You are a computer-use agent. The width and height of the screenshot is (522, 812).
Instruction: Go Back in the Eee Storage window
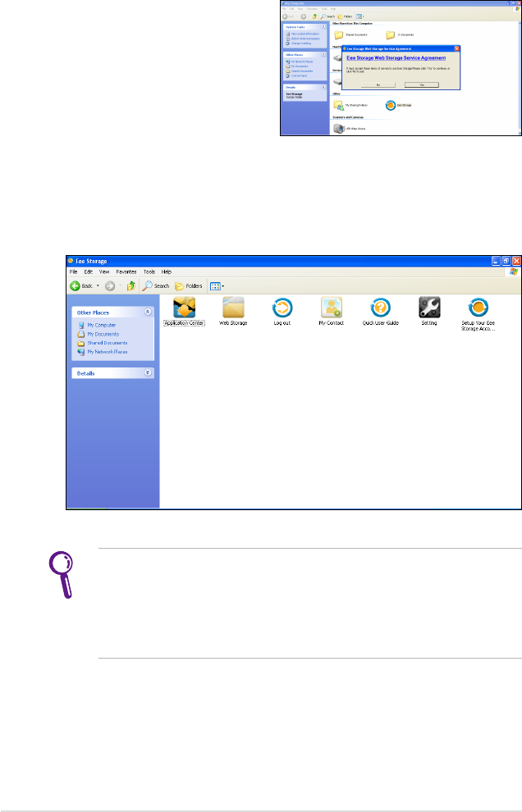point(81,286)
